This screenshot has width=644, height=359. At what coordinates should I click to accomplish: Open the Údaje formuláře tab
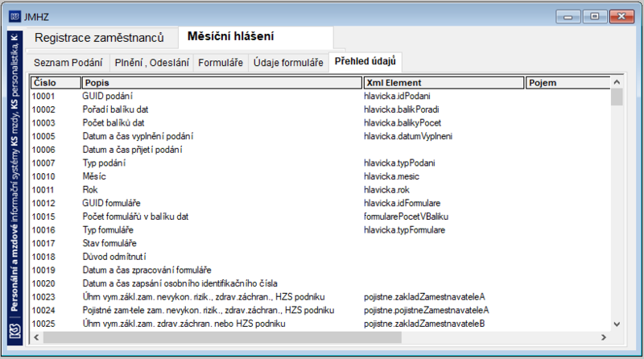pyautogui.click(x=288, y=63)
